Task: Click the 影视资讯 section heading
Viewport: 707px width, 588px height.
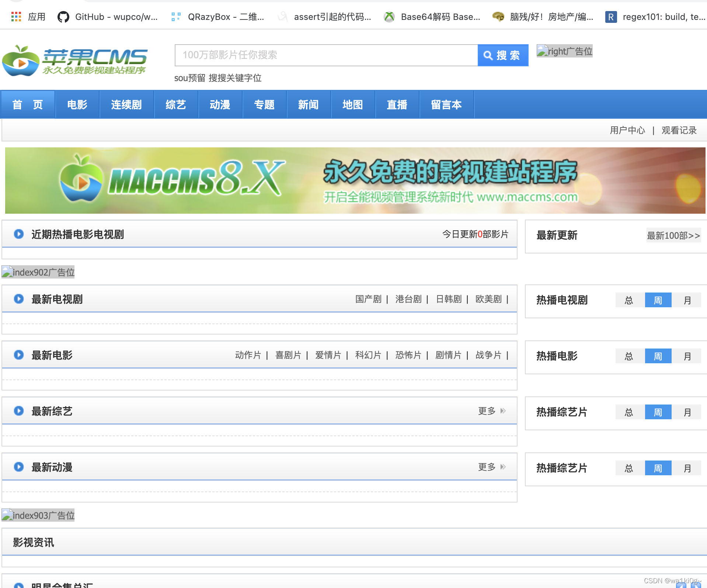Action: click(x=34, y=542)
